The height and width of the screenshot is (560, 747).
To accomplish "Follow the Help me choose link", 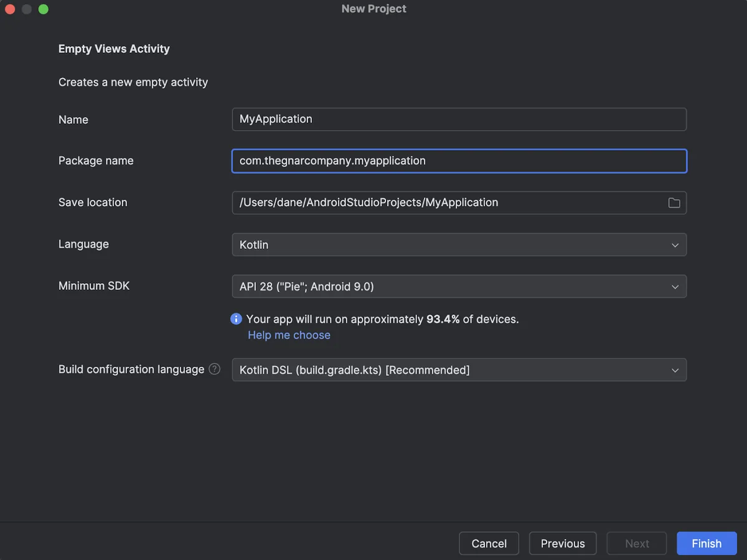I will point(289,335).
